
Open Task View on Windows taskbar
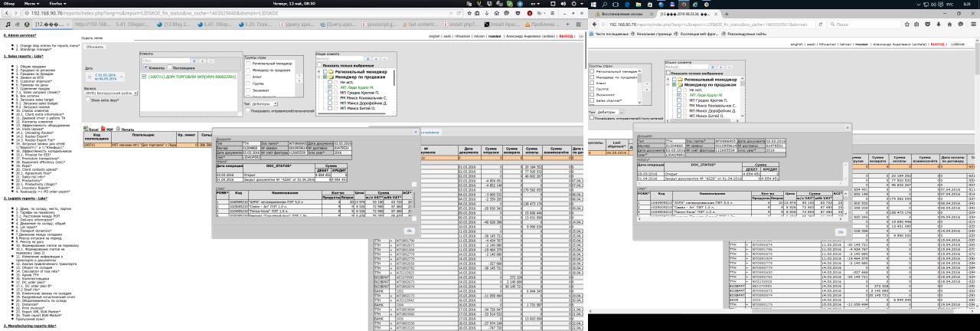coord(615,5)
